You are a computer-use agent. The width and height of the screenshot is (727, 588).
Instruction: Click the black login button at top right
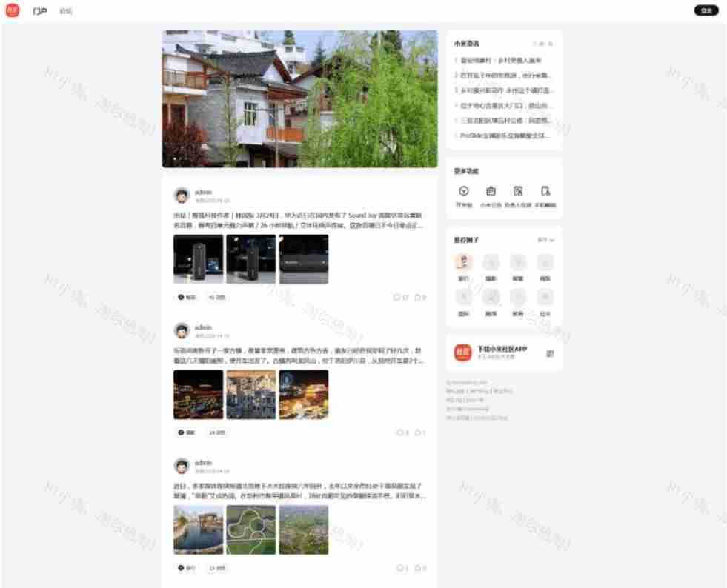[x=706, y=10]
